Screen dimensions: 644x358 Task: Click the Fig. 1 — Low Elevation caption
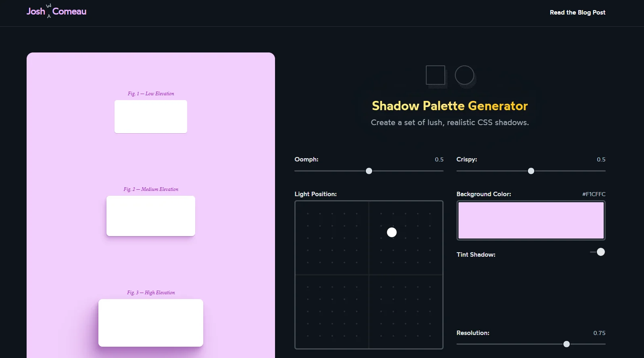click(151, 94)
